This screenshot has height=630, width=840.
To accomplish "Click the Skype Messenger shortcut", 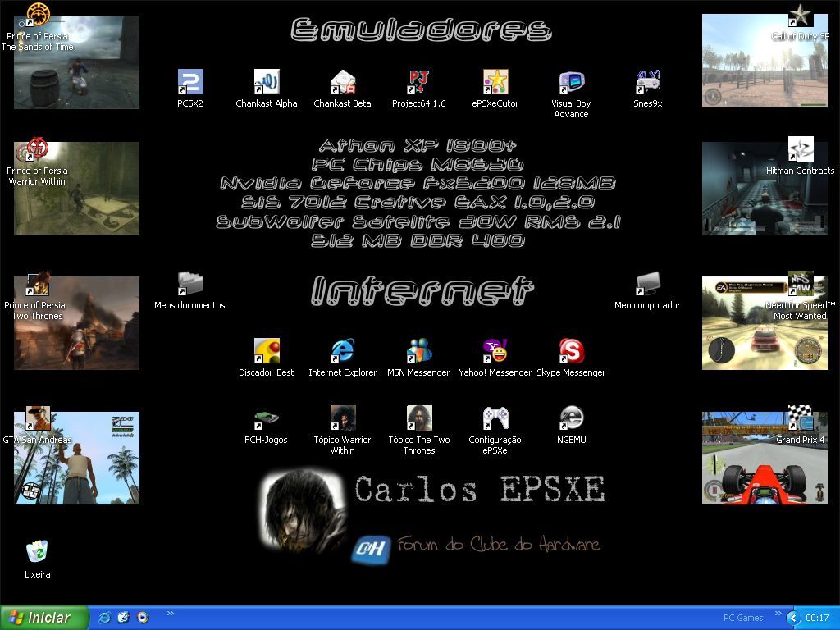I will click(x=571, y=351).
